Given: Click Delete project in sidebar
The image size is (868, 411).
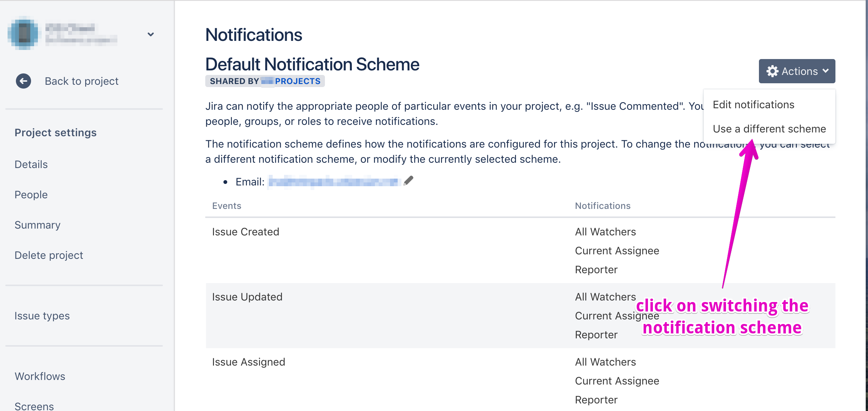Looking at the screenshot, I should click(x=49, y=255).
